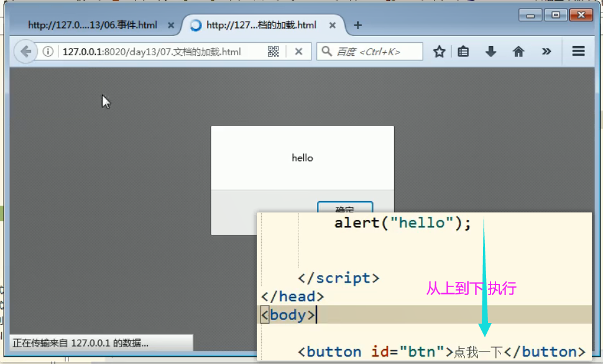Minimize the browser window
Image resolution: width=603 pixels, height=364 pixels.
530,16
